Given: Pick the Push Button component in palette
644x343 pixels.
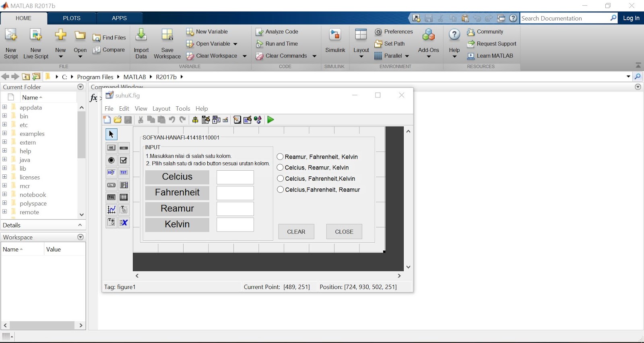Looking at the screenshot, I should click(111, 148).
